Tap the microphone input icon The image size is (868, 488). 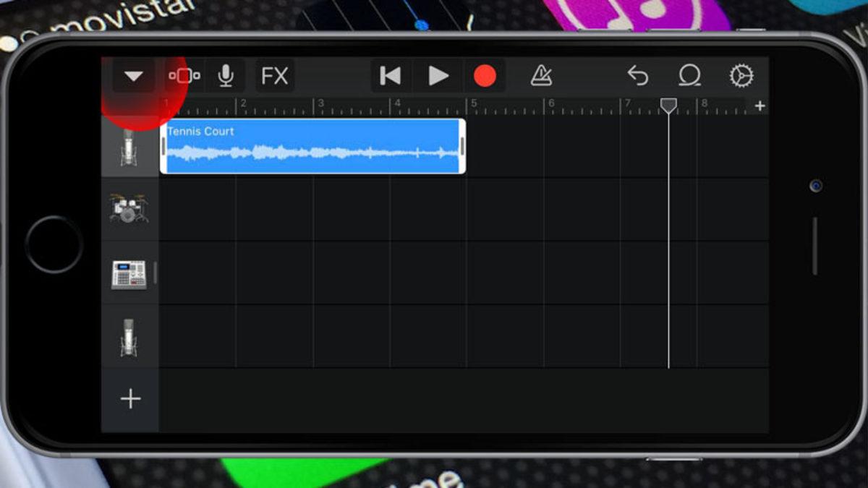pos(226,76)
